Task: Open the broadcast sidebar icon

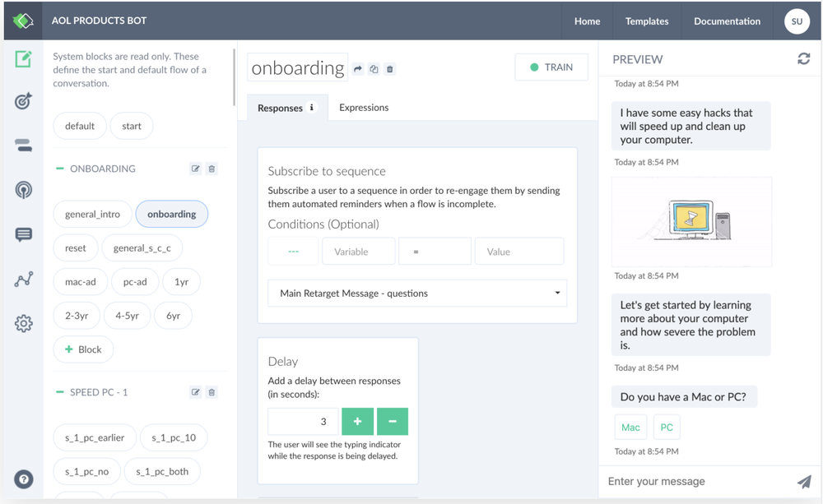Action: click(x=23, y=189)
